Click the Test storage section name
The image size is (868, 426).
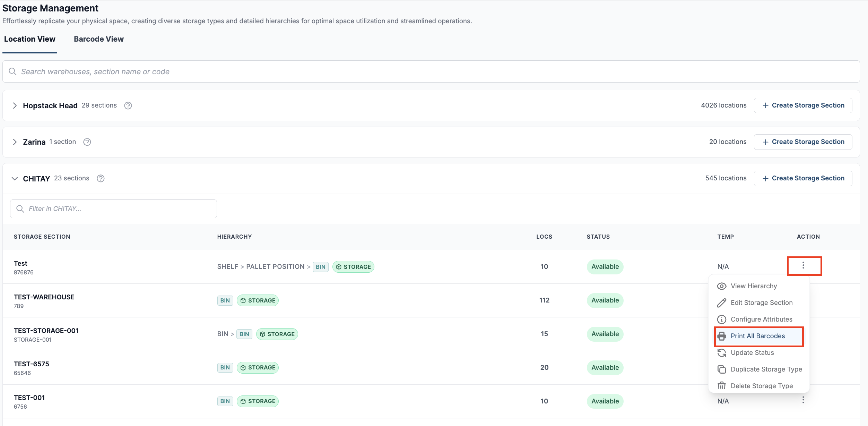coord(20,263)
